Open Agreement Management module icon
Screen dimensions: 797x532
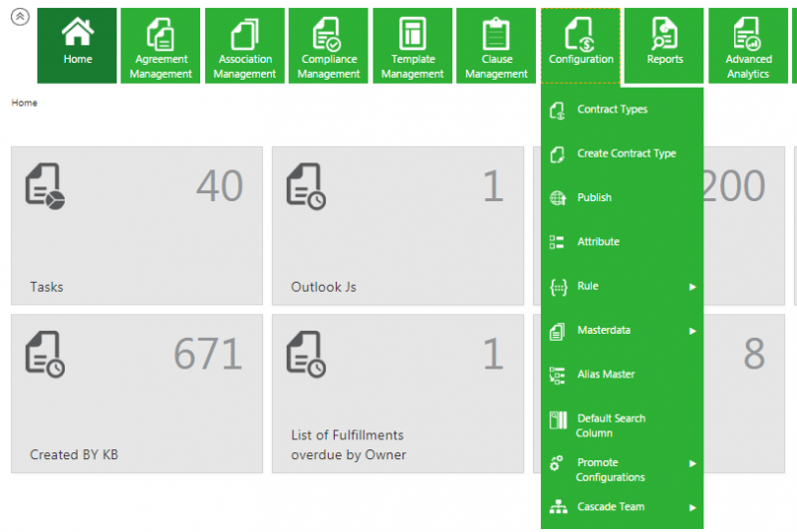point(161,35)
